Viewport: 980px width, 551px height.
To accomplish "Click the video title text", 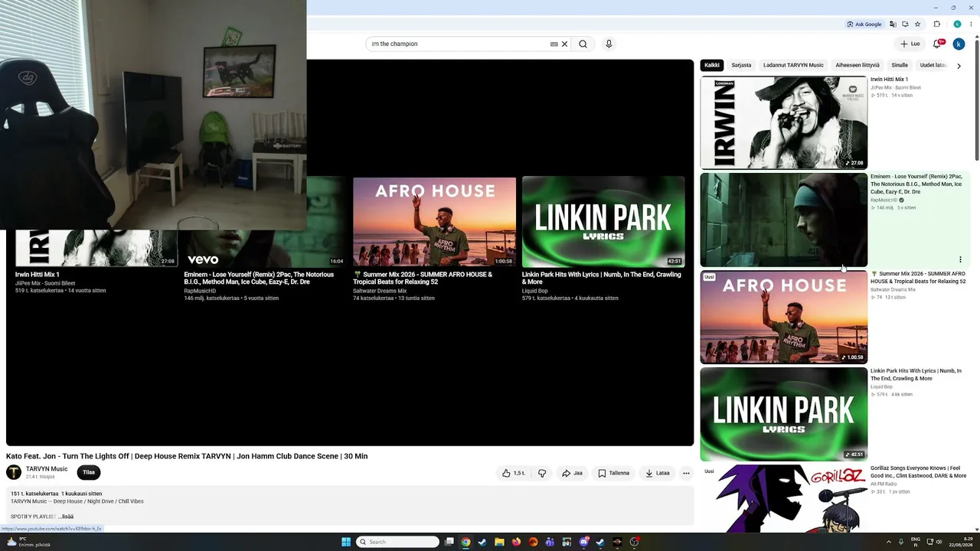I will 187,456.
